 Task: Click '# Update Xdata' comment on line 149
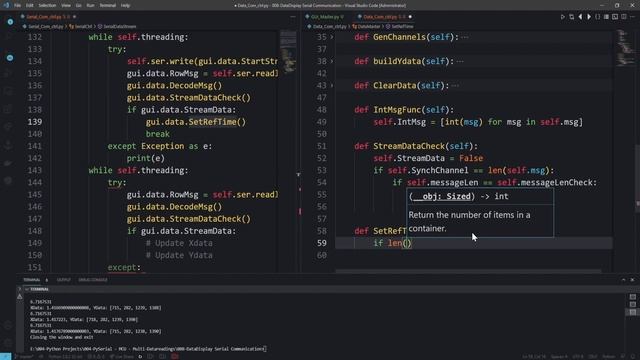179,243
